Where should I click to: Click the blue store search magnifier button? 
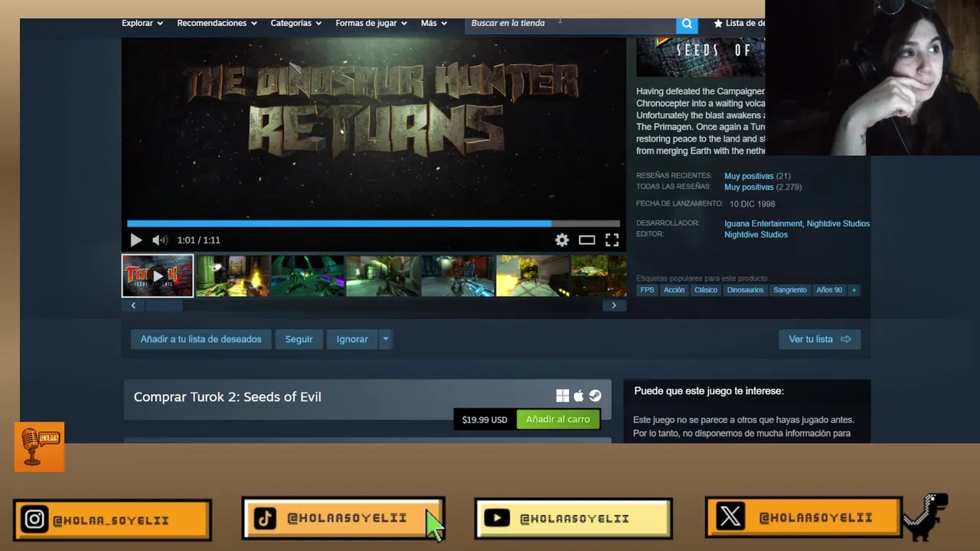tap(687, 24)
